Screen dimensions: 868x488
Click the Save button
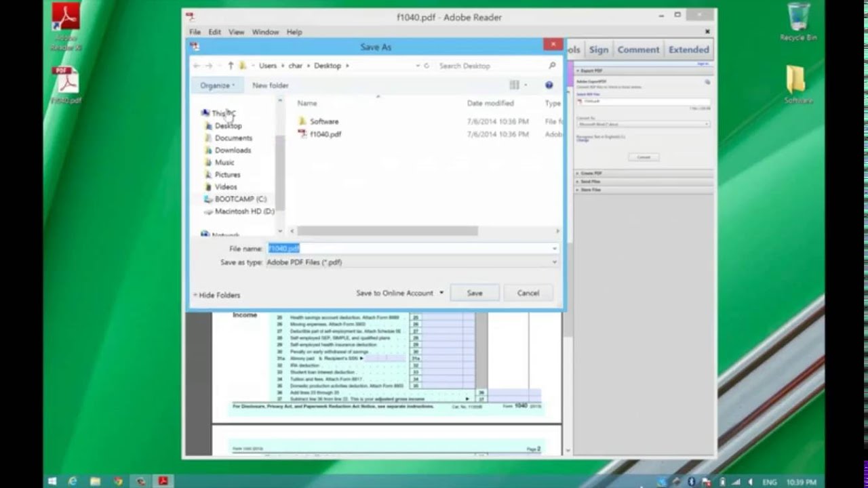475,293
